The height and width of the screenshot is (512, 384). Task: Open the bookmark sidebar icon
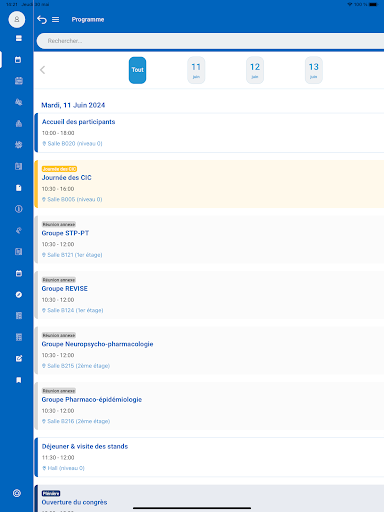pyautogui.click(x=19, y=380)
